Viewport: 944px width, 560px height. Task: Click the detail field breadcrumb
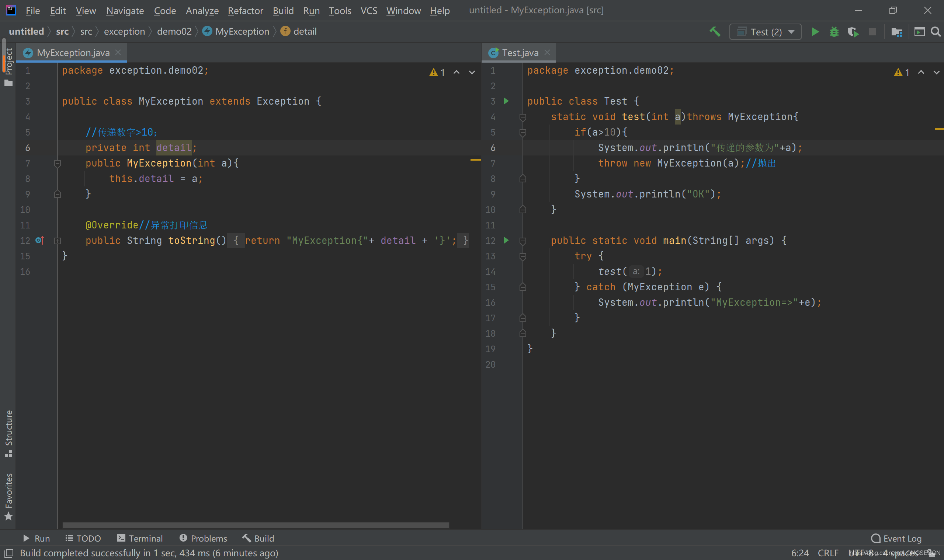click(299, 31)
